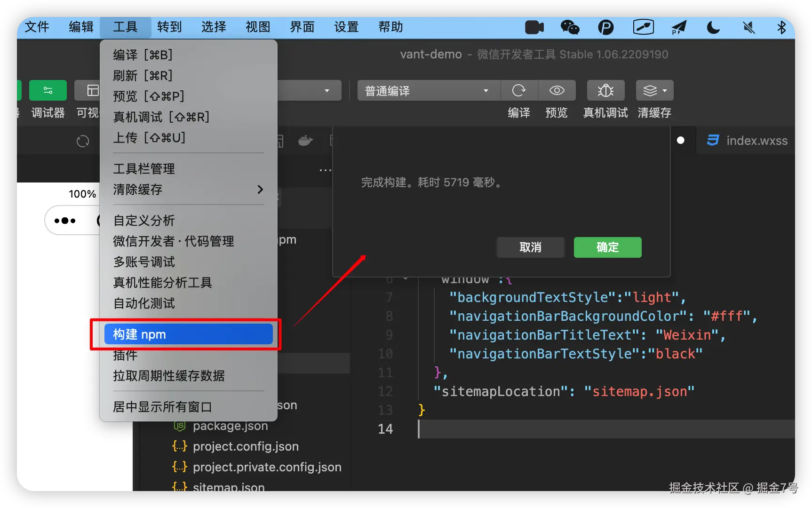The height and width of the screenshot is (508, 812).
Task: Expand the 清除缓存 submenu arrow
Action: click(x=260, y=190)
